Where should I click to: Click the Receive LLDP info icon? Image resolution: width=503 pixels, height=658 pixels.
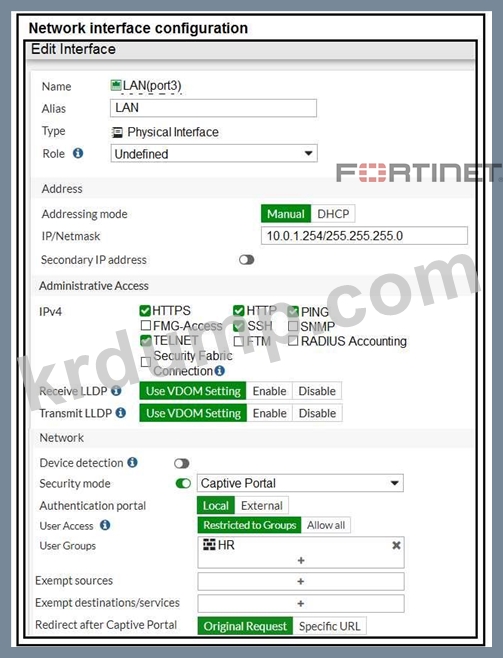click(116, 391)
